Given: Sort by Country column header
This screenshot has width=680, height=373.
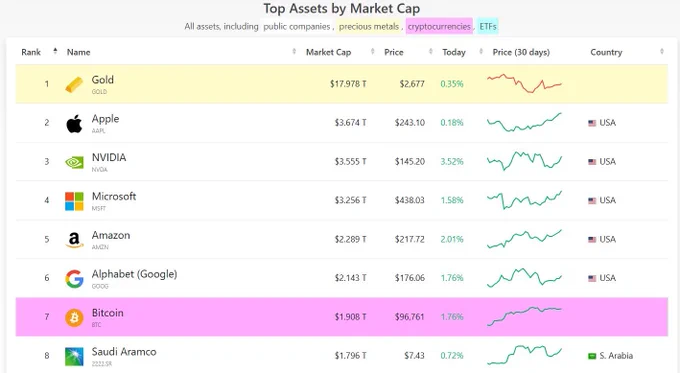Looking at the screenshot, I should click(x=606, y=52).
